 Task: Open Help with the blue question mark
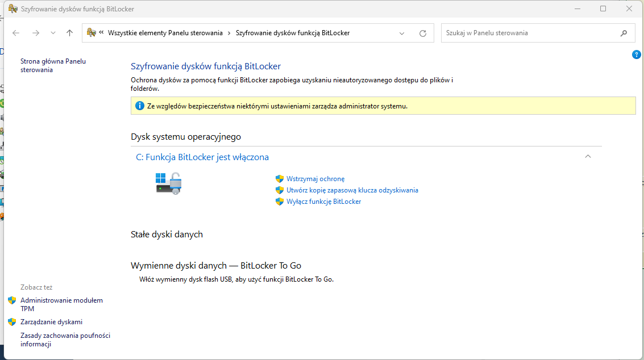[636, 55]
